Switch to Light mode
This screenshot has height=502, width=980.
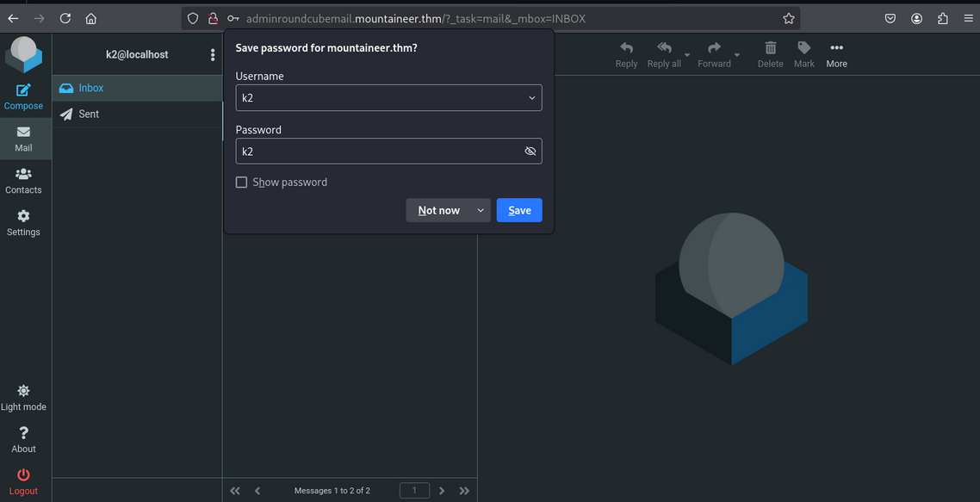23,398
